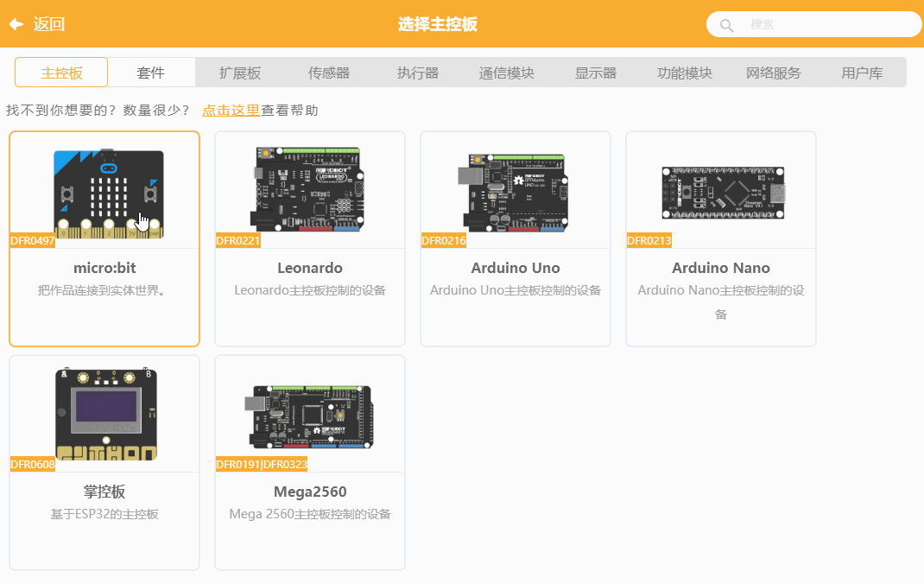Switch to the 网络服务 tab
Screen dimensions: 924x584
pyautogui.click(x=774, y=73)
